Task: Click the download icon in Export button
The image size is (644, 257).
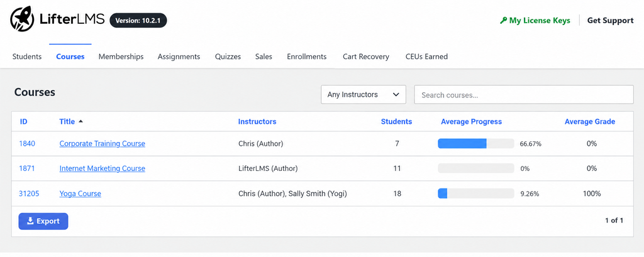Action: (30, 221)
